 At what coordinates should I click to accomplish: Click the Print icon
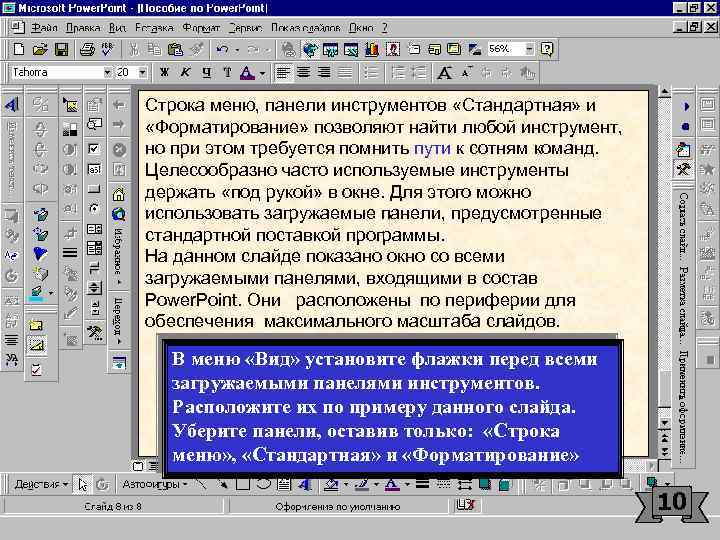[87, 49]
